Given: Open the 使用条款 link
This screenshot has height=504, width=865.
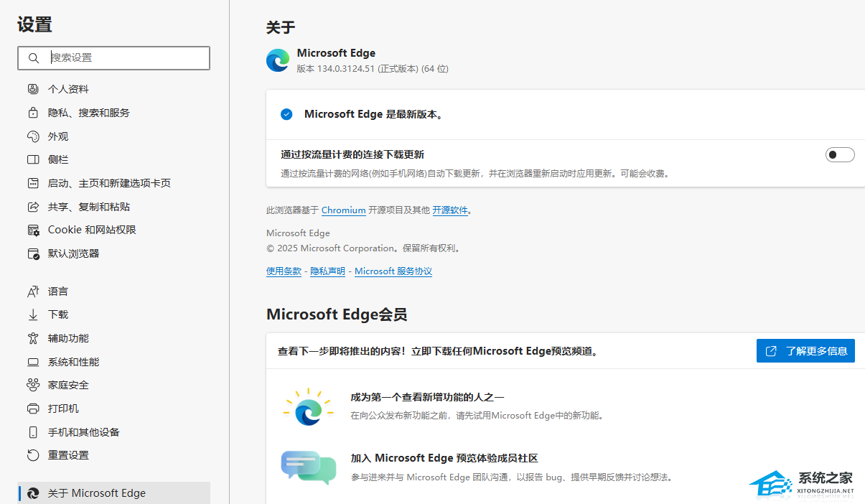Looking at the screenshot, I should pyautogui.click(x=284, y=271).
